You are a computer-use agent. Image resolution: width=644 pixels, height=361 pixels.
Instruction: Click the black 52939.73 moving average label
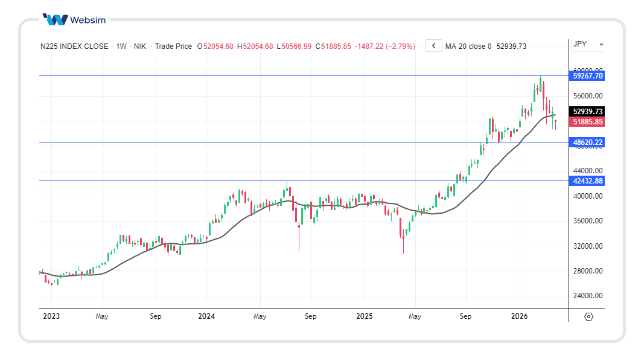pyautogui.click(x=587, y=112)
